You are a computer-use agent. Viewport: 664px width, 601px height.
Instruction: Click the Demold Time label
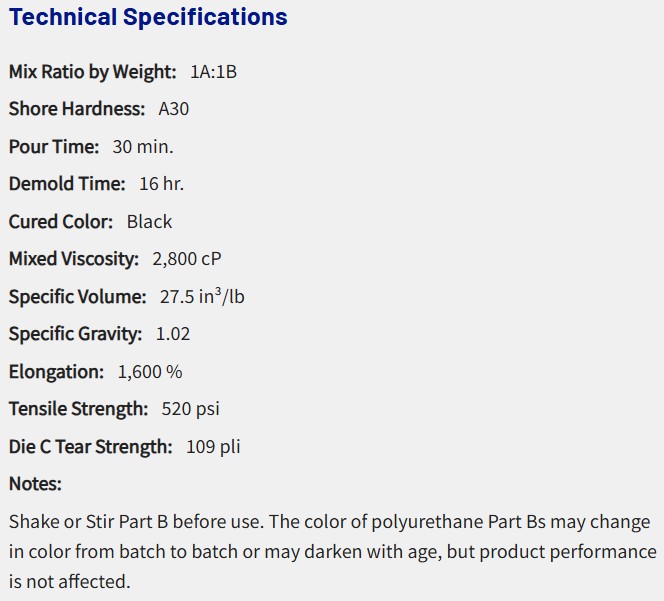click(x=67, y=184)
